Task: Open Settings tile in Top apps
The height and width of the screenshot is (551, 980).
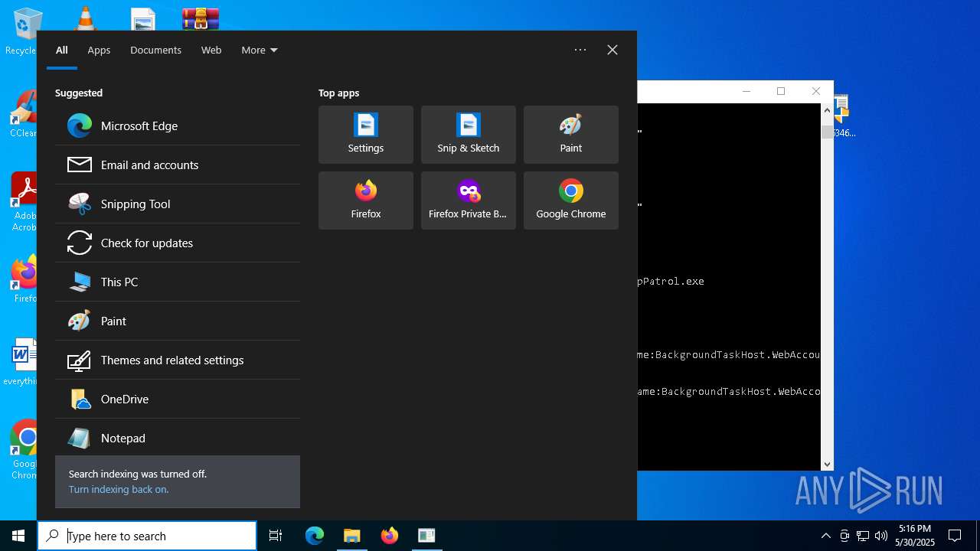Action: [366, 135]
